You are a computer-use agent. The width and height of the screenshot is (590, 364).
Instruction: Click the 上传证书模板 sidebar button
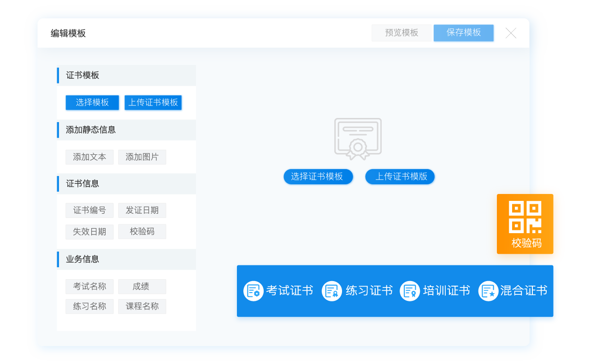tap(153, 102)
